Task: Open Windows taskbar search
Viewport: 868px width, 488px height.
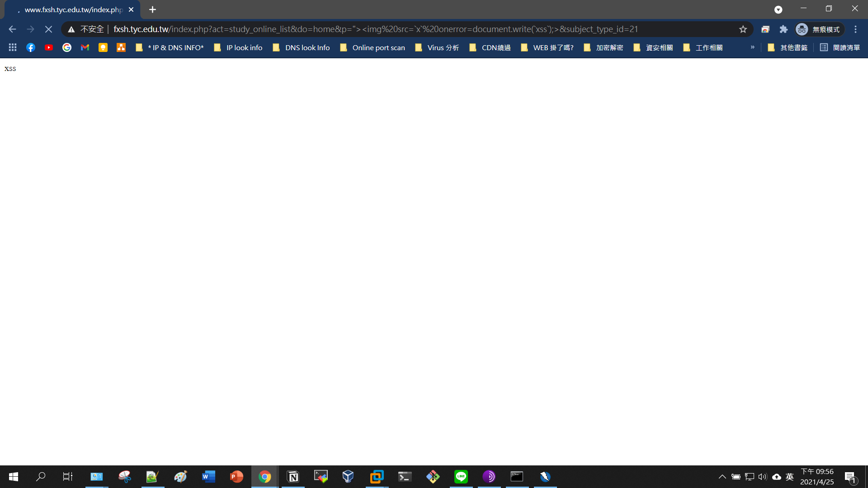Action: pyautogui.click(x=41, y=477)
